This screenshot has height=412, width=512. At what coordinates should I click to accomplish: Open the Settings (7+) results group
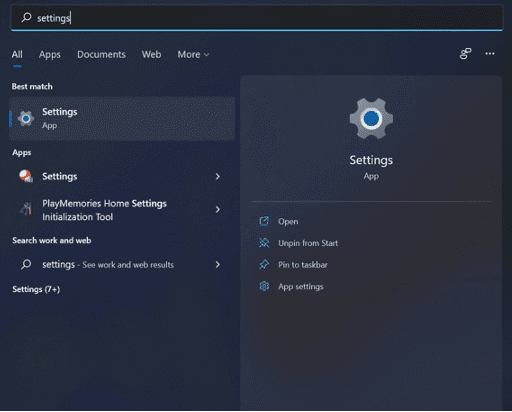[36, 289]
